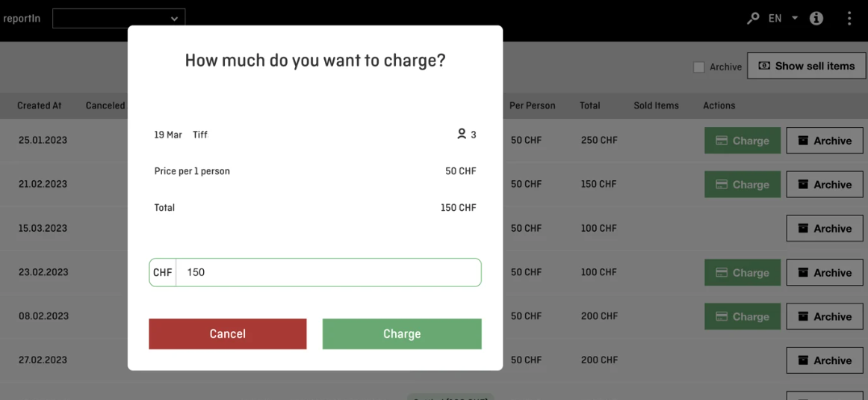Viewport: 868px width, 400px height.
Task: Expand the reportIn dropdown
Action: 119,18
